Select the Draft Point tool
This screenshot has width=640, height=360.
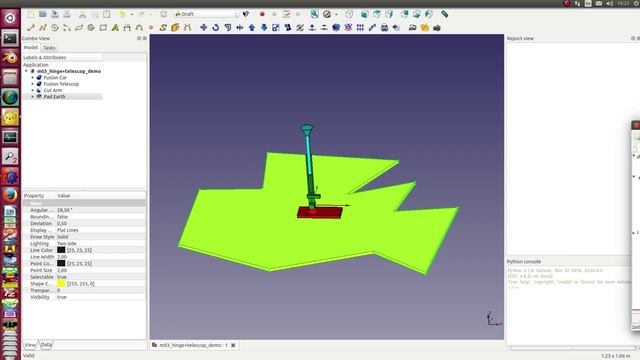[151, 28]
